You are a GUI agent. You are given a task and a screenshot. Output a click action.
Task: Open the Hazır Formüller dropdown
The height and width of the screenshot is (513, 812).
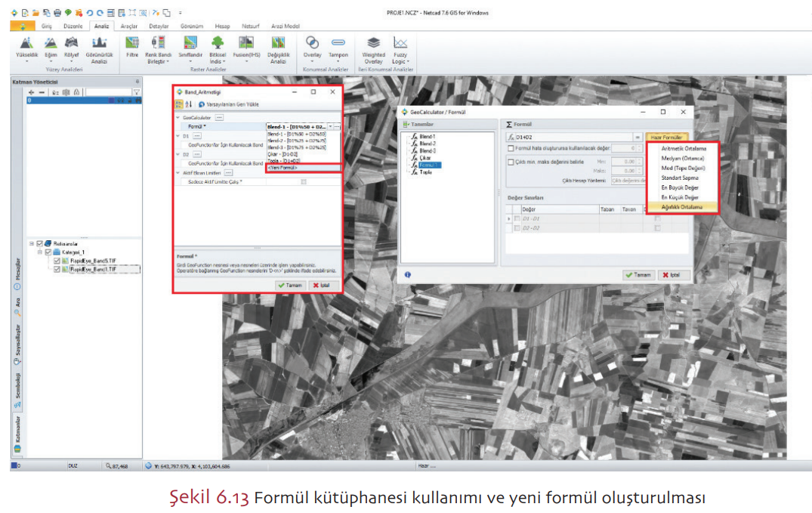[x=665, y=137]
